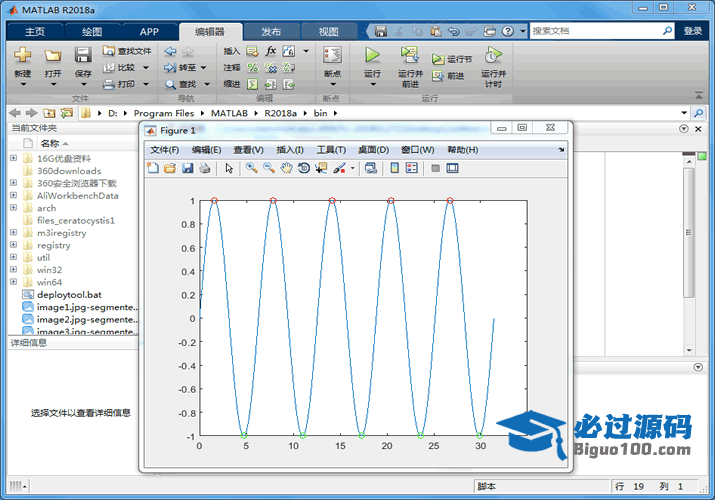Image resolution: width=715 pixels, height=500 pixels.
Task: Open the address bar path history dropdown
Action: [x=684, y=113]
